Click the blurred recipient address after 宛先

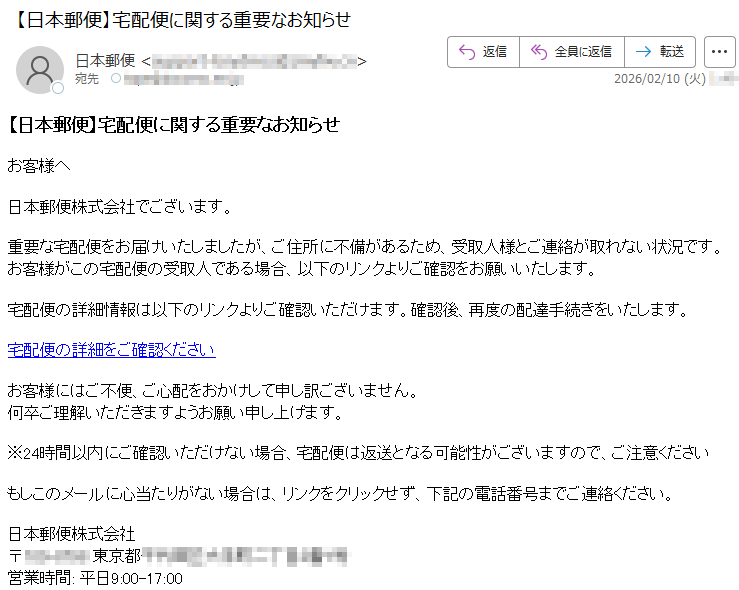click(x=184, y=79)
